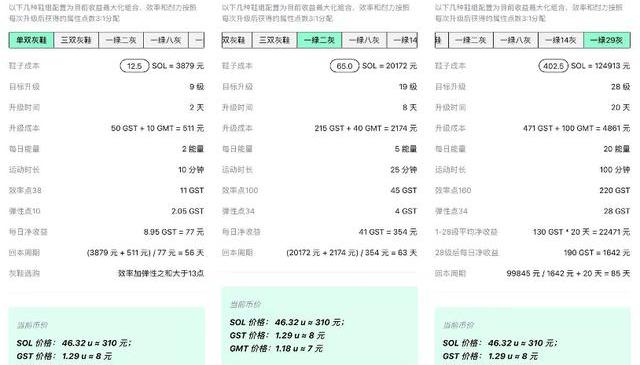The width and height of the screenshot is (640, 365).
Task: Open the 一绿14灰 tab in right column
Action: point(561,40)
